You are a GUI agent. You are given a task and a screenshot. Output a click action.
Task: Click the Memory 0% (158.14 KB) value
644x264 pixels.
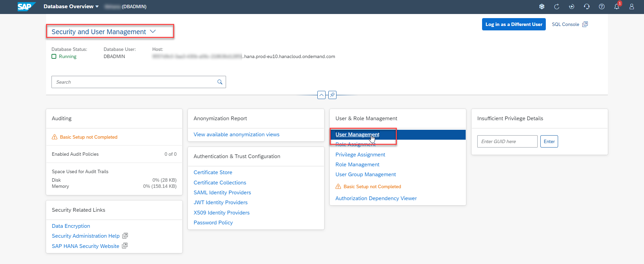click(160, 186)
